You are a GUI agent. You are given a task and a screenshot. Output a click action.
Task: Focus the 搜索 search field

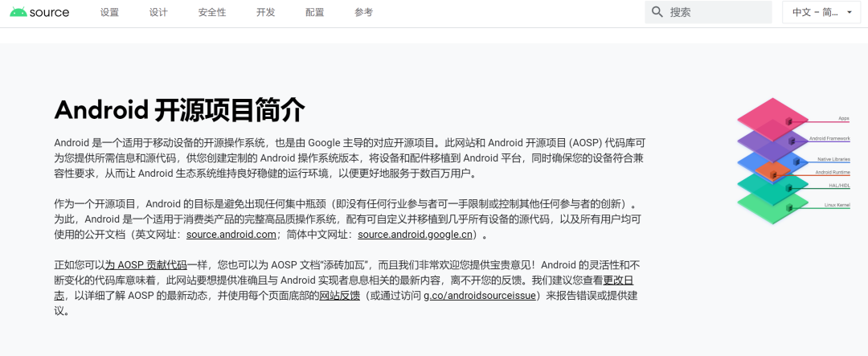point(708,12)
